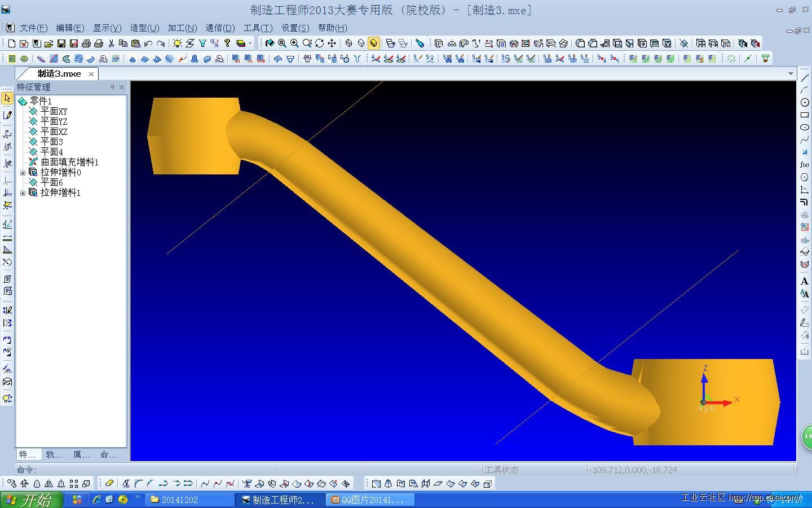Select 零件1 root in feature tree
Image resolution: width=812 pixels, height=508 pixels.
point(40,101)
